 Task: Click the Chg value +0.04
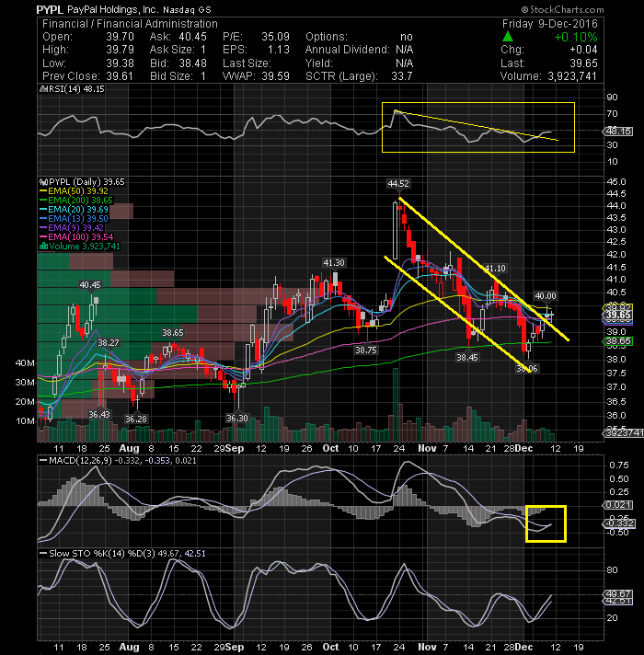583,50
